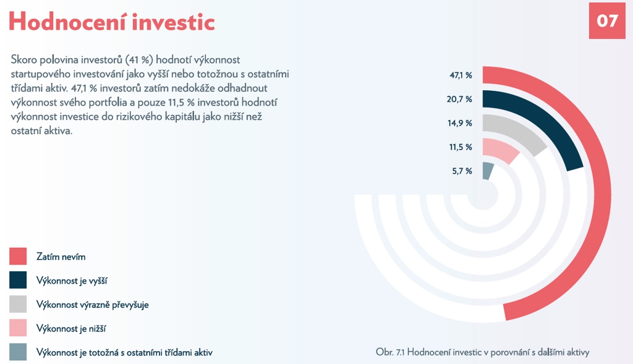Click the light pink 'Výkonnost je nižší' swatch
Screen dimensions: 633x364
[x=18, y=328]
